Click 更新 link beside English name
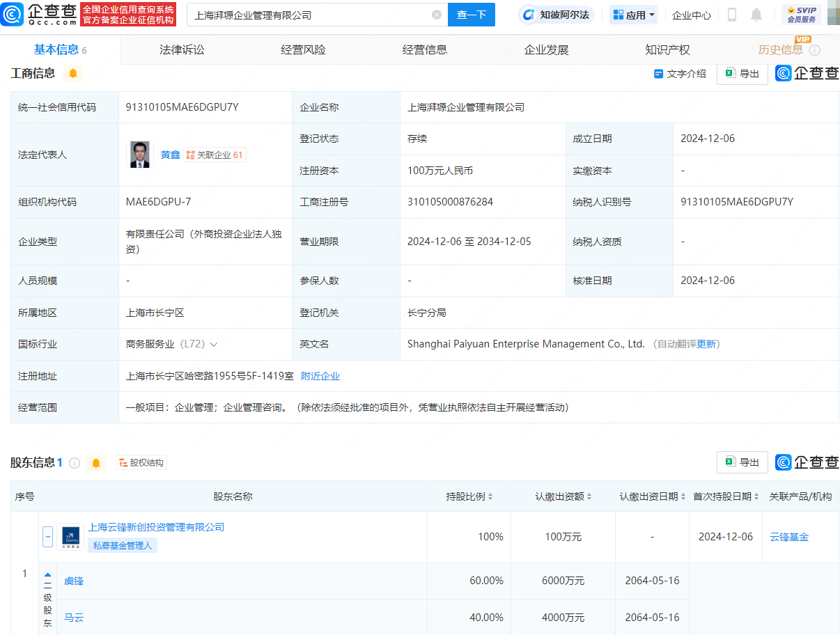 point(706,345)
